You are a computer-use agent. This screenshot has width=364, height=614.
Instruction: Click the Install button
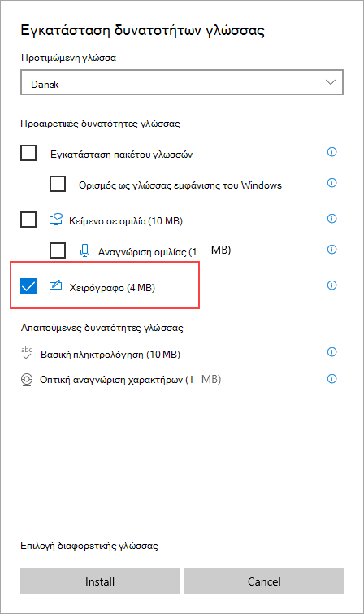(100, 581)
